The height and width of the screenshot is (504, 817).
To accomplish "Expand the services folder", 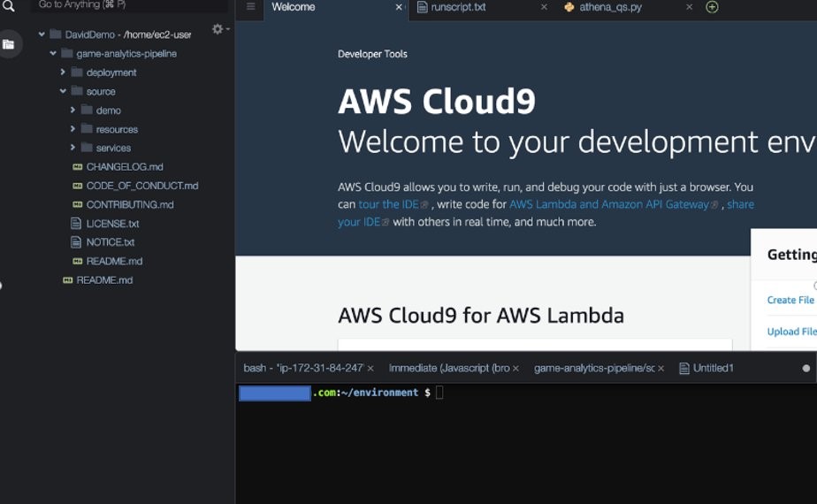I will [73, 148].
